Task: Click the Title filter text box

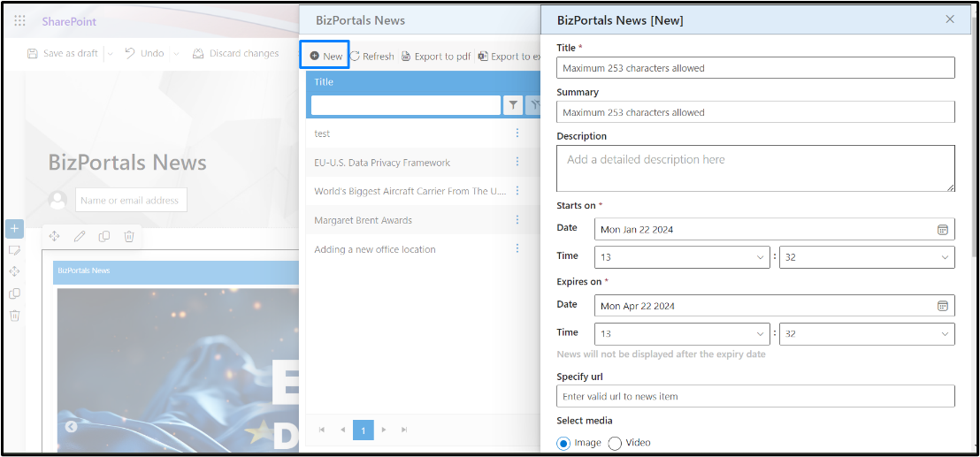Action: point(406,105)
